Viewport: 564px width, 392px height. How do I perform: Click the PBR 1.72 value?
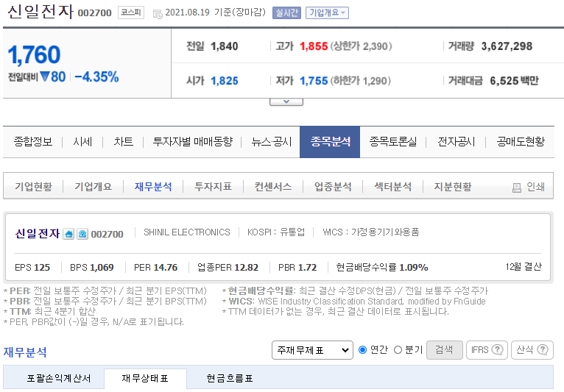(308, 268)
